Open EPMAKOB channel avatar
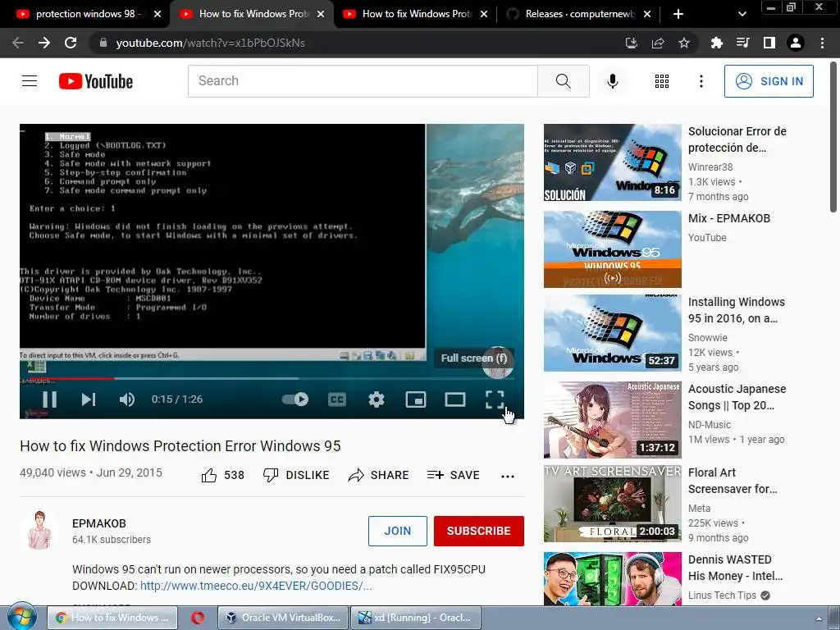Screen dimensions: 840x630 coord(39,531)
